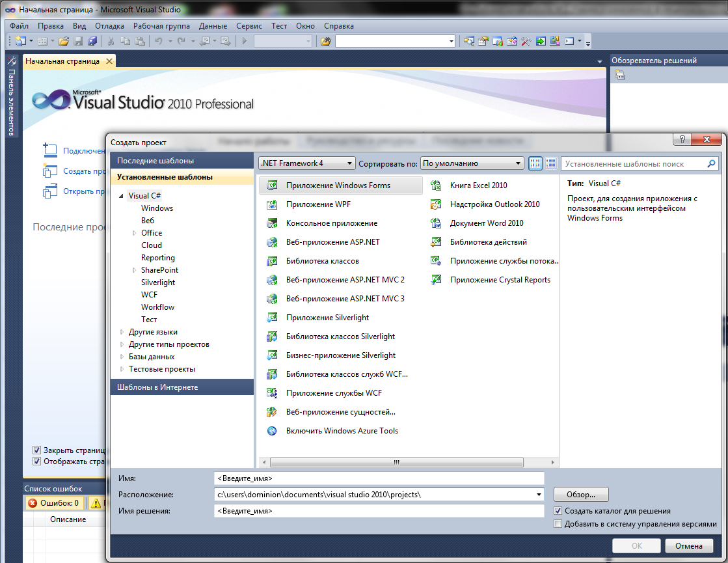
Task: Click the Cut scissors toolbar icon
Action: coord(111,42)
